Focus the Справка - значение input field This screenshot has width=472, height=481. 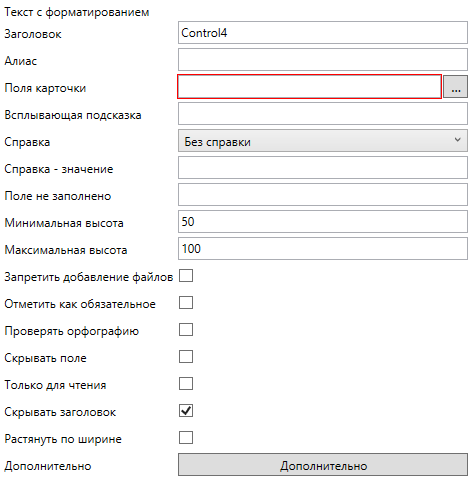click(x=323, y=168)
